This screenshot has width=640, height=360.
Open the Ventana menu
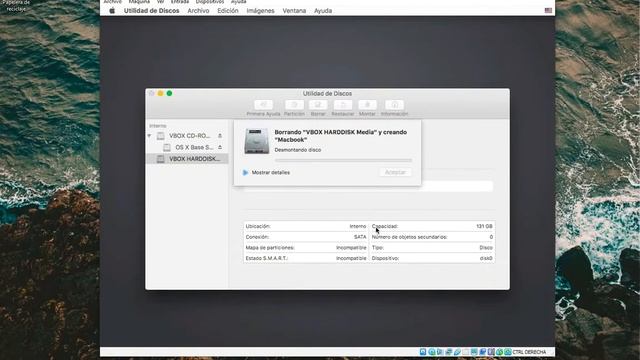(294, 11)
